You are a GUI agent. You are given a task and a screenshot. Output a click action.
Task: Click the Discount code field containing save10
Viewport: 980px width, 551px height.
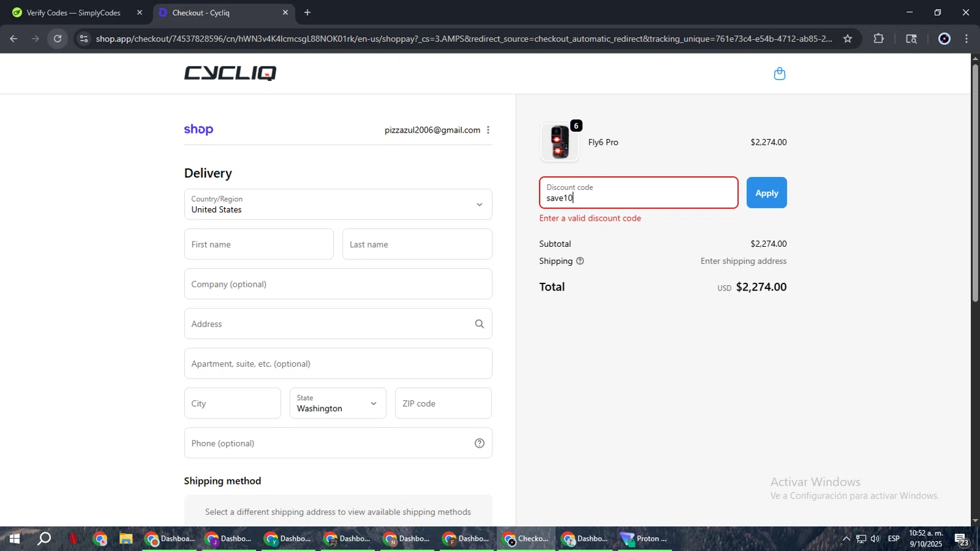click(x=638, y=193)
